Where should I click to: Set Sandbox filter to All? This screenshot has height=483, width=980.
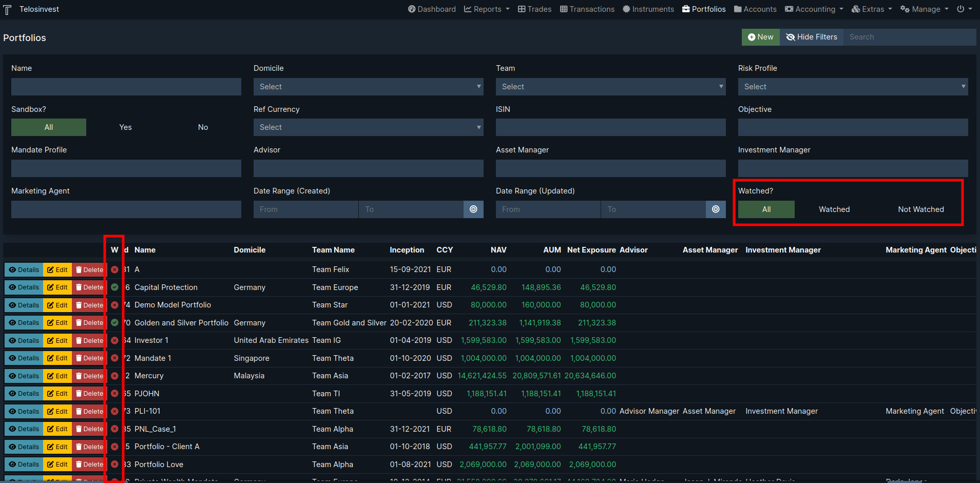tap(49, 127)
